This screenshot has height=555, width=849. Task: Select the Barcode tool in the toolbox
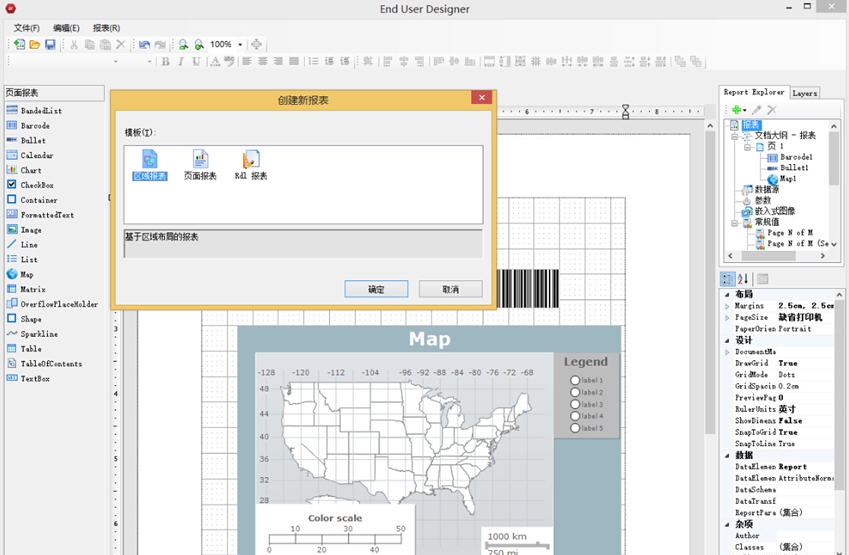click(34, 126)
